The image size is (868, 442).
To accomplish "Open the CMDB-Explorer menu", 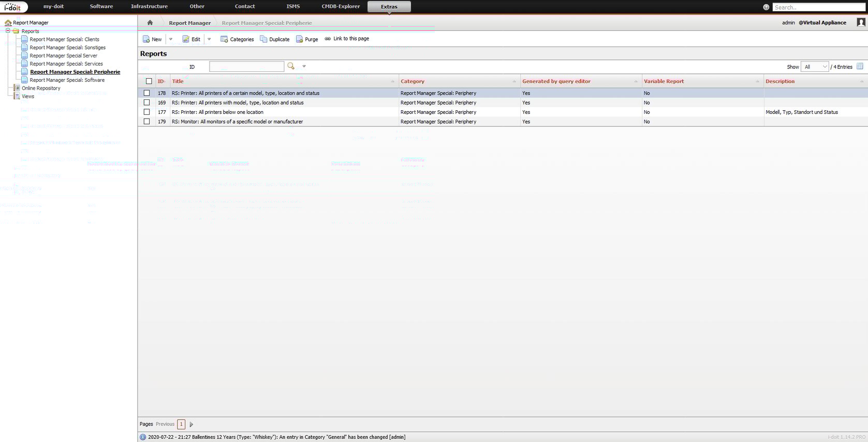I will (x=341, y=7).
